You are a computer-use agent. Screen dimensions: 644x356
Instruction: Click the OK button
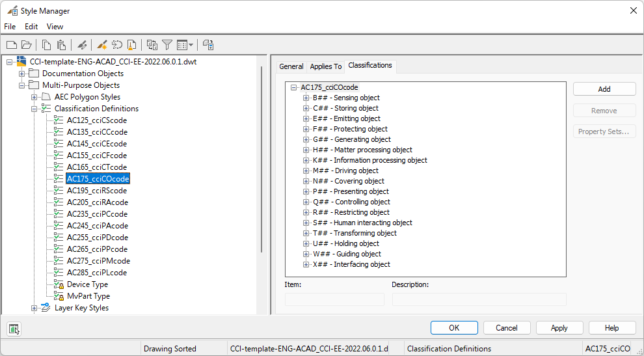[454, 328]
